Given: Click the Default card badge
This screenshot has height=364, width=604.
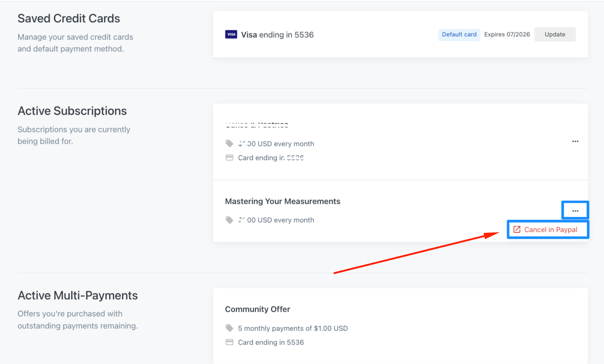Looking at the screenshot, I should tap(459, 34).
